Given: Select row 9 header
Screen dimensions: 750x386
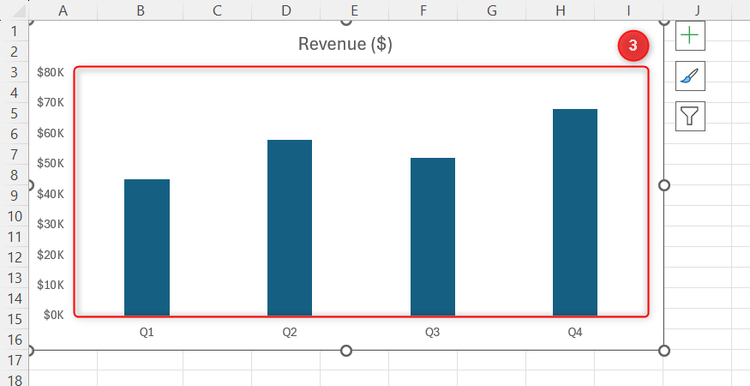Looking at the screenshot, I should [x=14, y=196].
